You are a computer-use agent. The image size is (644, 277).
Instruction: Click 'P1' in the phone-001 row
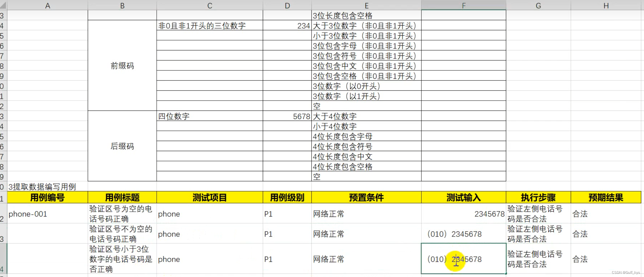(287, 213)
